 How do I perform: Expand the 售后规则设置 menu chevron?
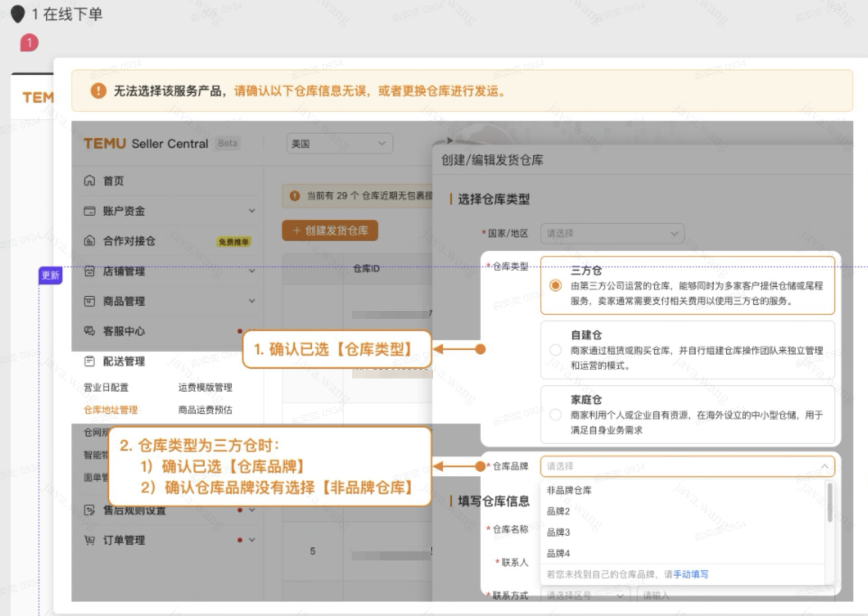(252, 510)
